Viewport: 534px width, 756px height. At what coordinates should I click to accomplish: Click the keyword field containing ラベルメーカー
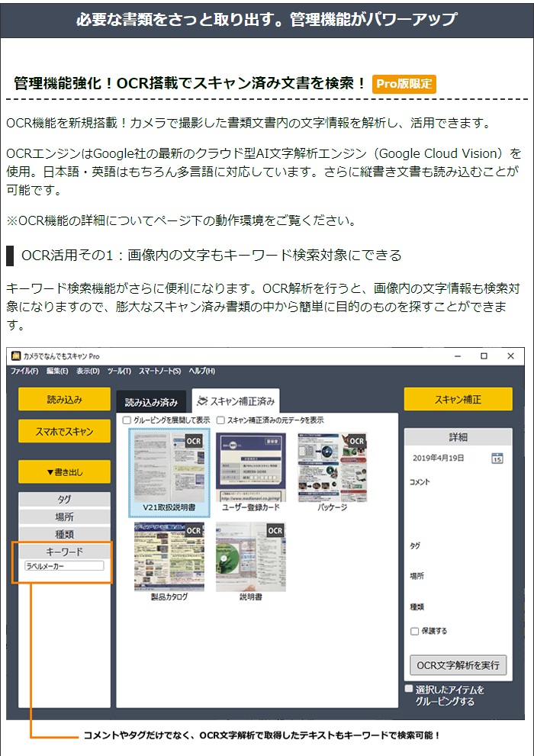(x=64, y=566)
